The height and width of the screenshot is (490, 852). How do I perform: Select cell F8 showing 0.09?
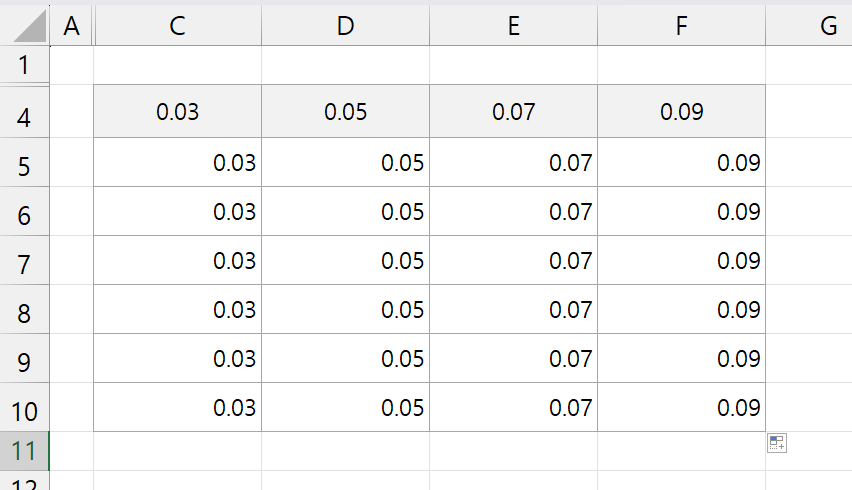click(x=681, y=309)
